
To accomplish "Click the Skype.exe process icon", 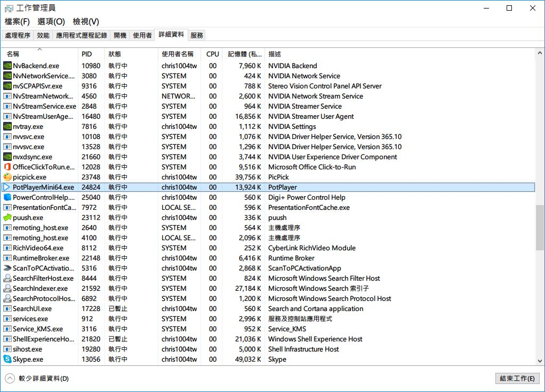I will click(7, 359).
